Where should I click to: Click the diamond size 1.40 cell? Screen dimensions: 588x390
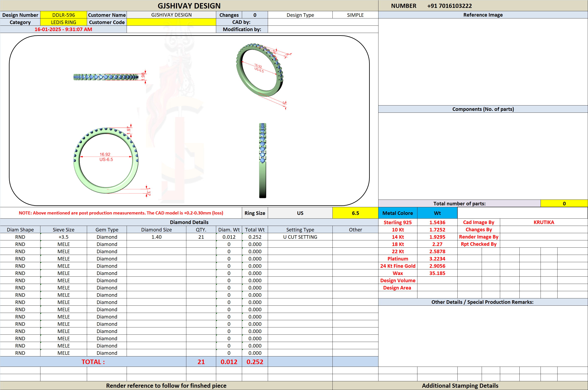point(156,237)
